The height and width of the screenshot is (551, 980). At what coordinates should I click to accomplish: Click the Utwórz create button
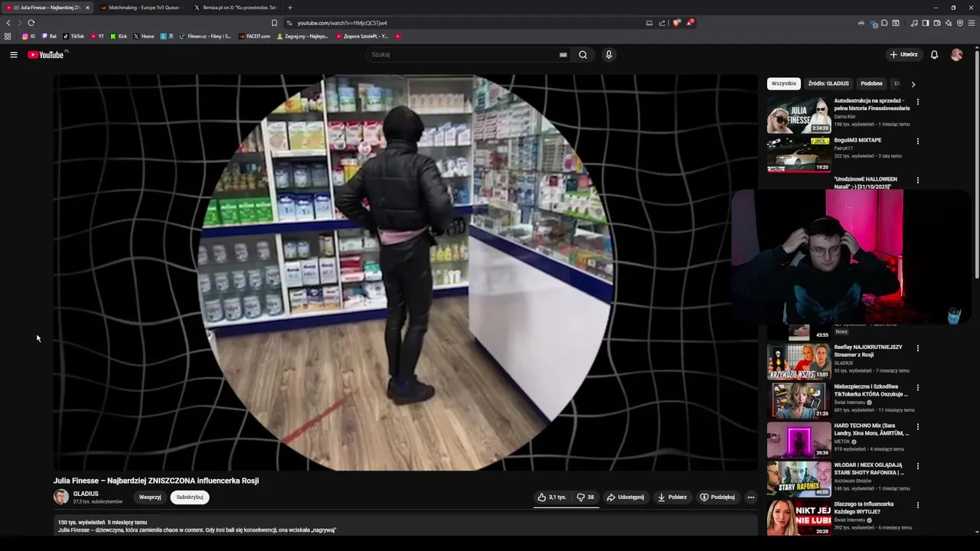pos(903,54)
